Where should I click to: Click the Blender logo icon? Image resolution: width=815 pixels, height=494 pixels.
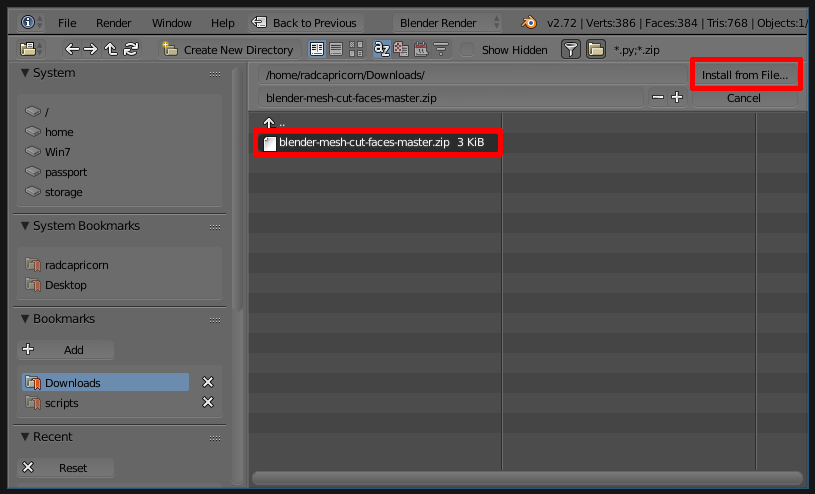[529, 22]
